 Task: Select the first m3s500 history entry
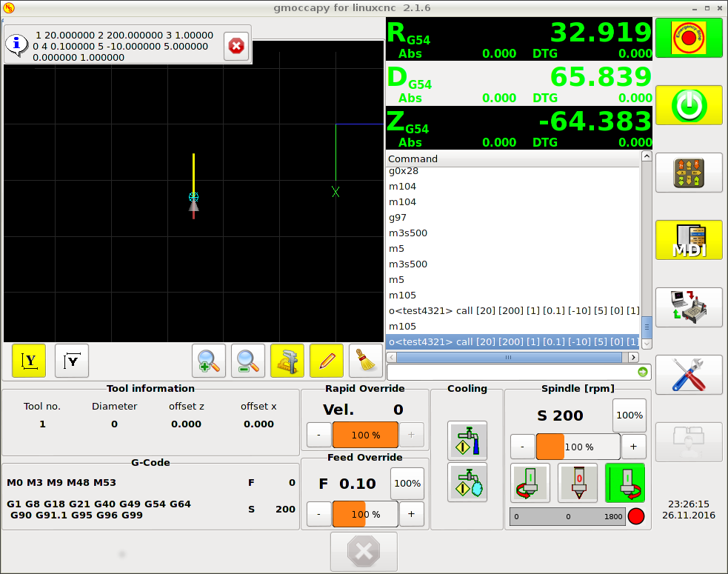click(x=512, y=233)
